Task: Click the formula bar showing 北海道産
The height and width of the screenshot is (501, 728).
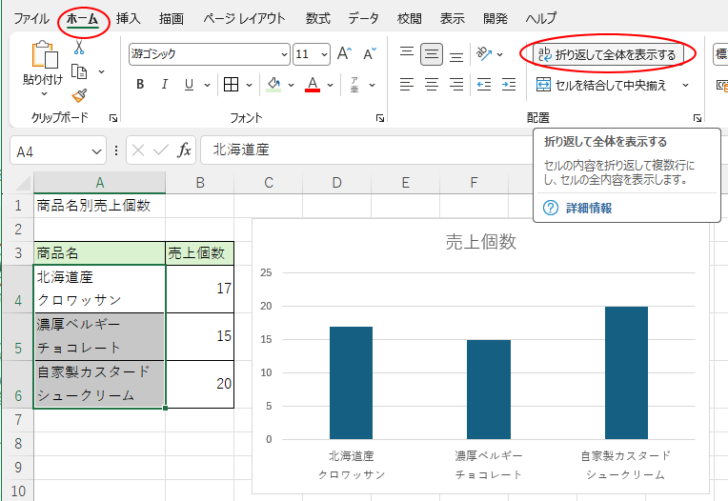Action: 367,150
